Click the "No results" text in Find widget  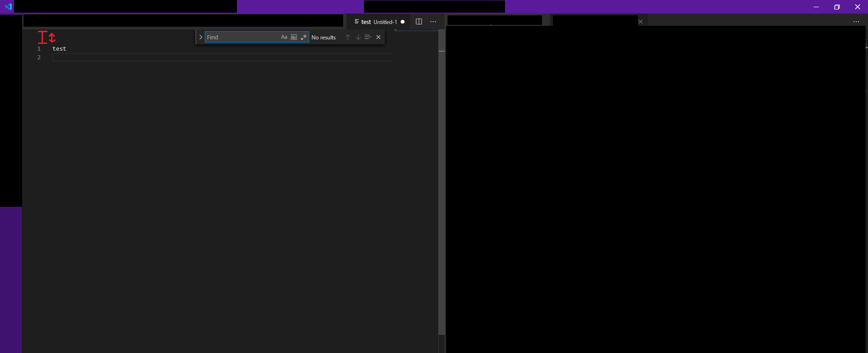pos(324,38)
